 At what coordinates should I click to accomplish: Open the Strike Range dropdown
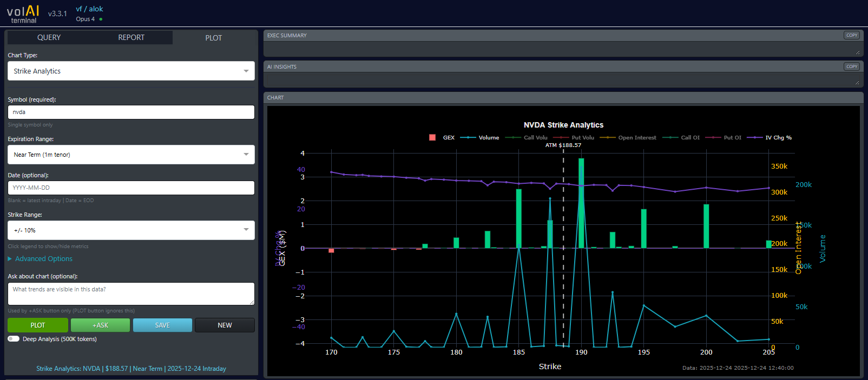131,230
